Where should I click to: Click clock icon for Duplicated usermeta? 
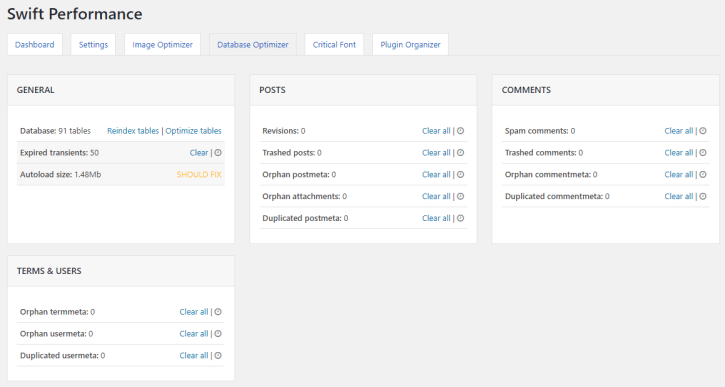coord(218,356)
